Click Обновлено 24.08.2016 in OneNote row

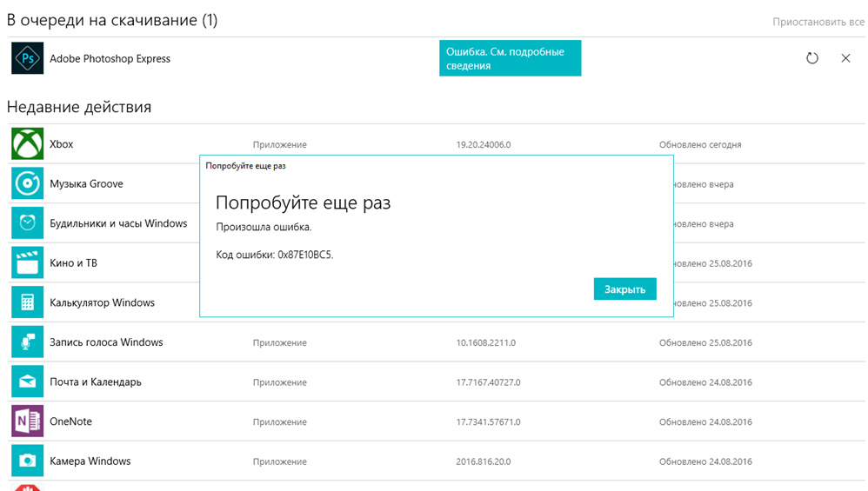(705, 421)
